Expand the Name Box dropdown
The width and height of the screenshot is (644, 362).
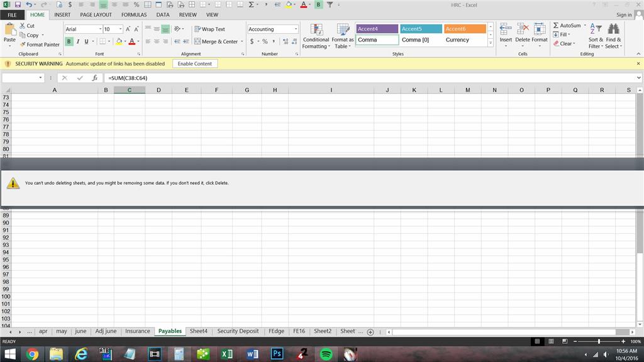pyautogui.click(x=40, y=78)
